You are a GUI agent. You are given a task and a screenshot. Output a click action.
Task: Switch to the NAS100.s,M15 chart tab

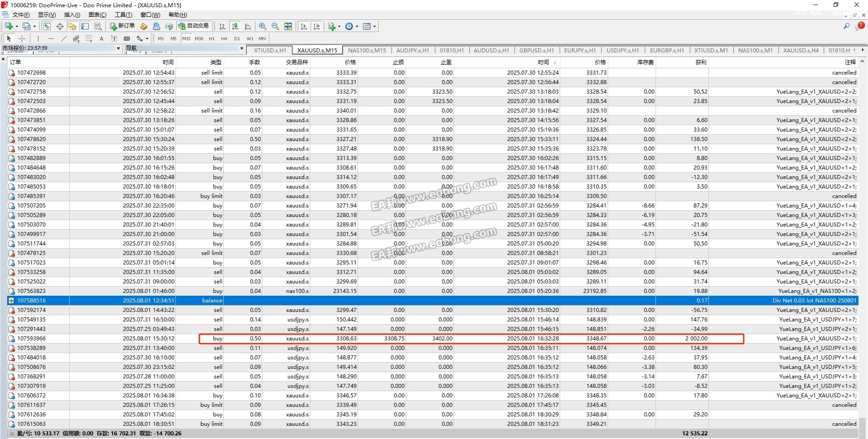(367, 50)
